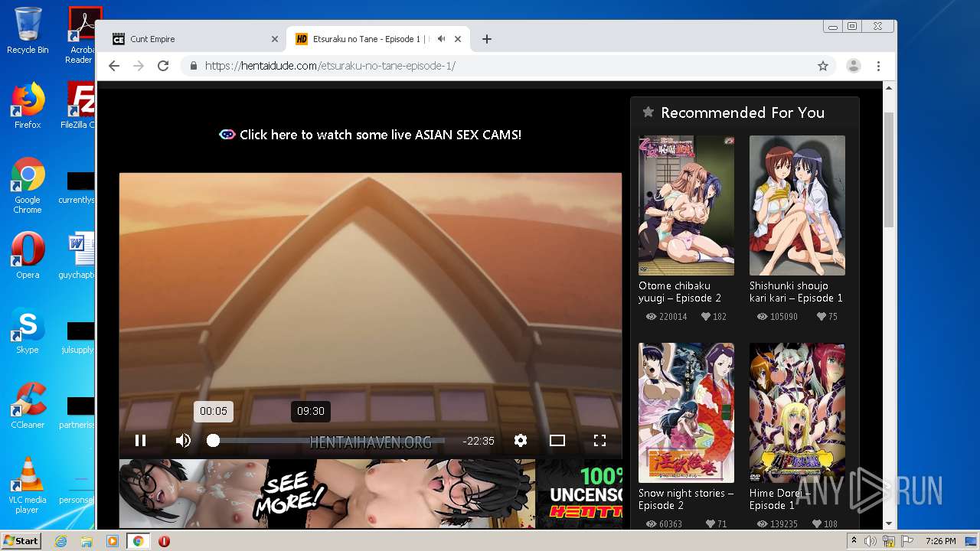Viewport: 980px width, 551px height.
Task: Seek the video to the 09:30 mark
Action: click(x=311, y=441)
